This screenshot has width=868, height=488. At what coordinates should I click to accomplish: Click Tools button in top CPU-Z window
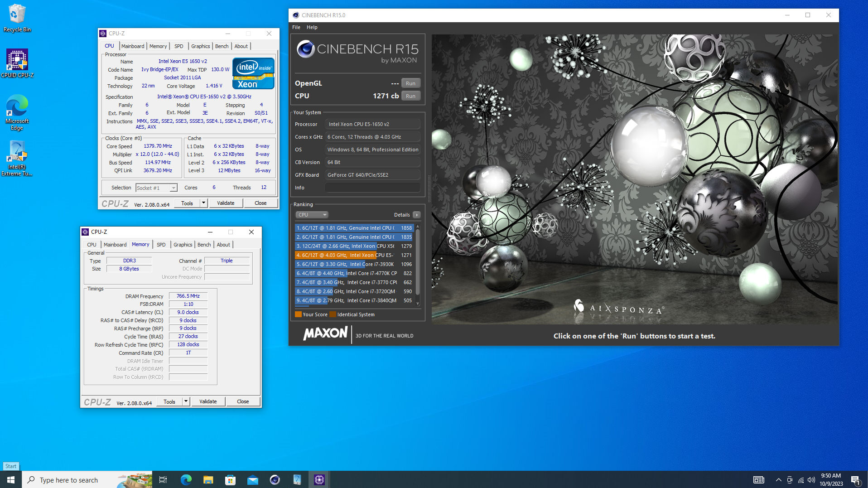(187, 203)
